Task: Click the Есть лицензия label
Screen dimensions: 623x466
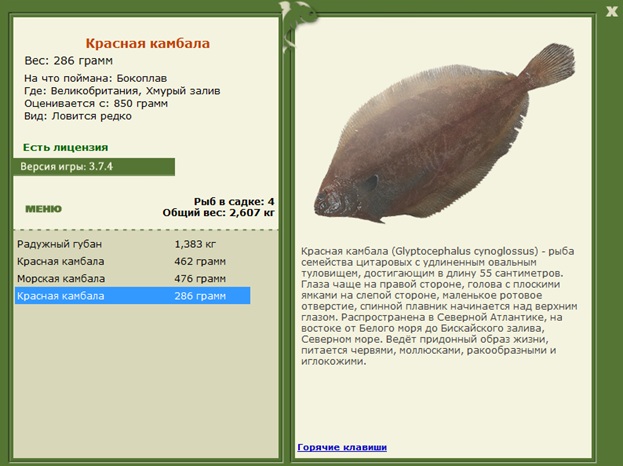Action: [x=66, y=147]
